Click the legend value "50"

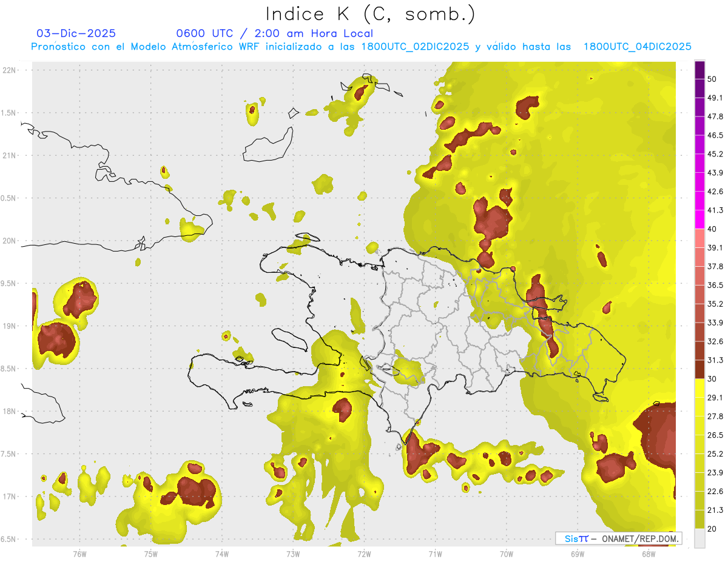pyautogui.click(x=713, y=79)
